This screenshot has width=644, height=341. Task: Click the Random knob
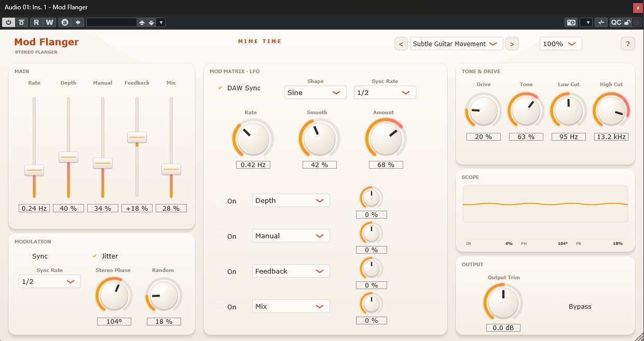click(x=164, y=296)
